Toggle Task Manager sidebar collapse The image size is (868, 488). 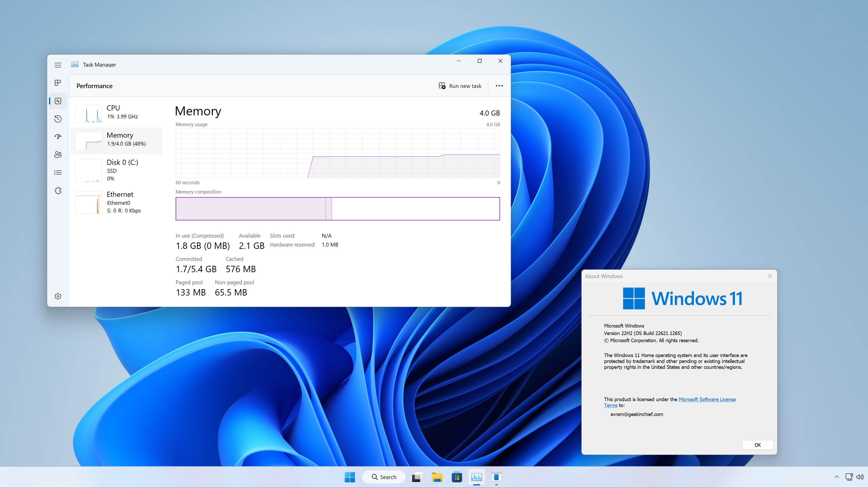pos(58,64)
